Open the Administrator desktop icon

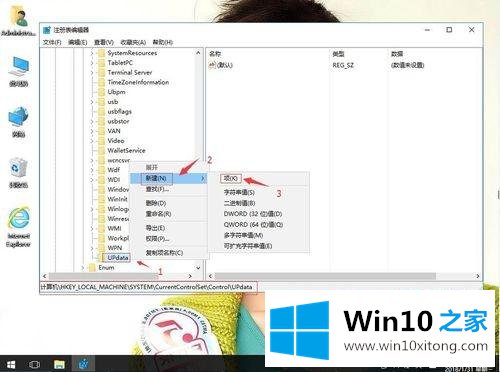click(19, 21)
